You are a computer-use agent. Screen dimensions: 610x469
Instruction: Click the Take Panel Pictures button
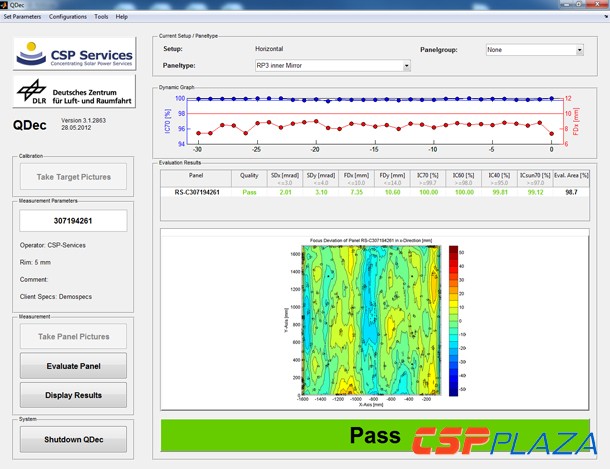75,337
